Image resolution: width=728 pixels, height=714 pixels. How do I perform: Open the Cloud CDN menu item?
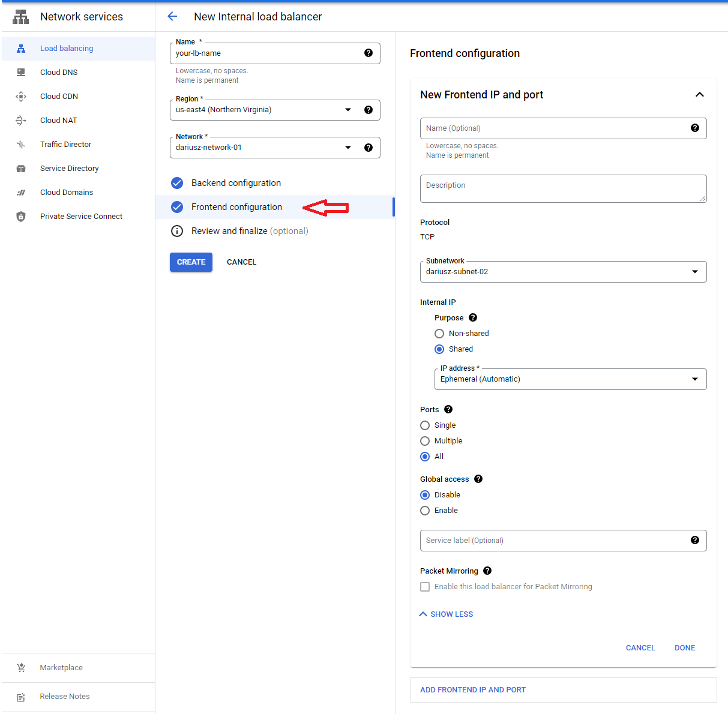click(x=78, y=97)
